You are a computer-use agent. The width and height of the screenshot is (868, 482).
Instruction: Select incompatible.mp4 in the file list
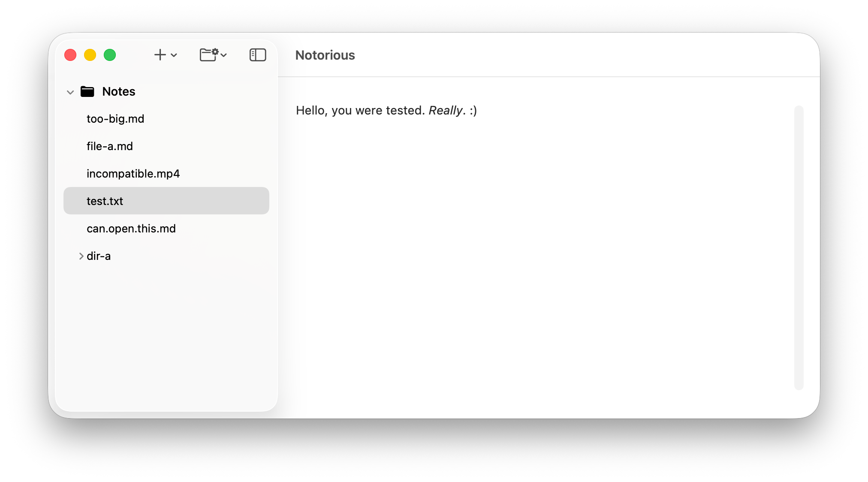point(133,174)
